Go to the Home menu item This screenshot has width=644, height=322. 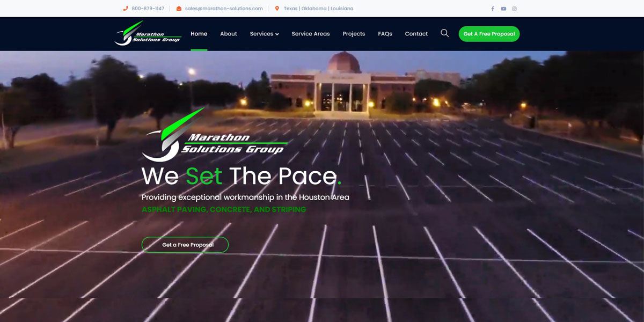(x=199, y=34)
